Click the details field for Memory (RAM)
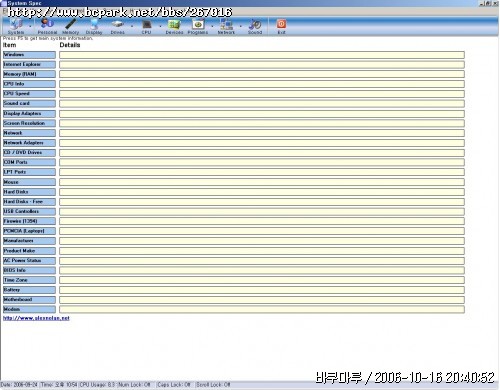 click(x=262, y=74)
